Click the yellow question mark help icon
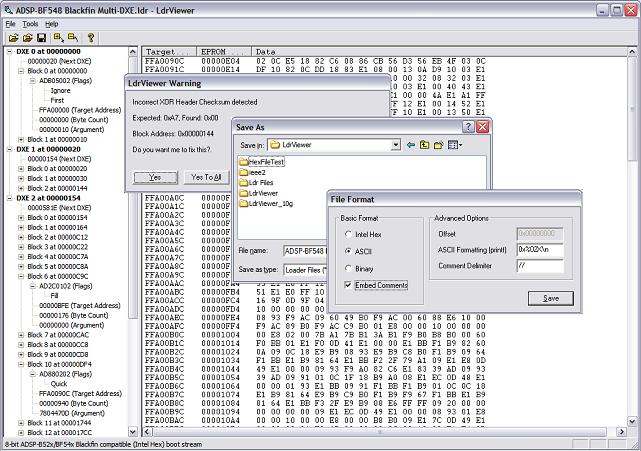This screenshot has height=451, width=641. (91, 38)
